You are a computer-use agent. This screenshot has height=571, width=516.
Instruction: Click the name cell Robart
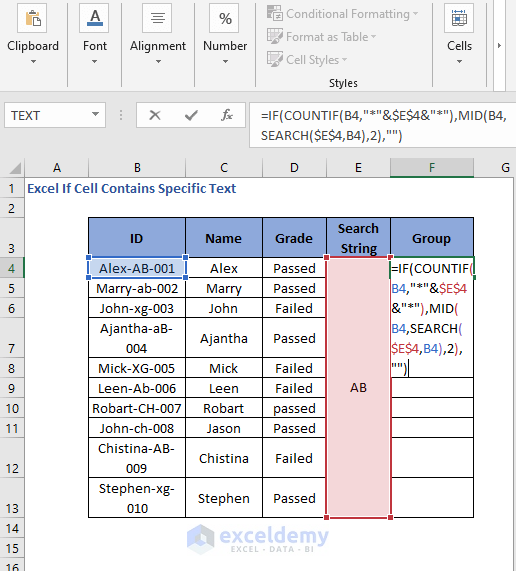coord(224,408)
